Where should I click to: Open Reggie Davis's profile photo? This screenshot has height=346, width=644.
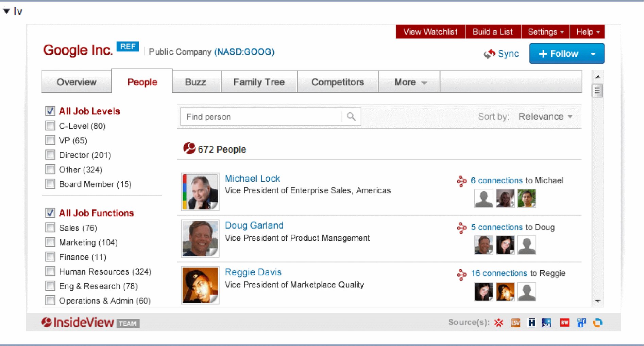(x=200, y=285)
